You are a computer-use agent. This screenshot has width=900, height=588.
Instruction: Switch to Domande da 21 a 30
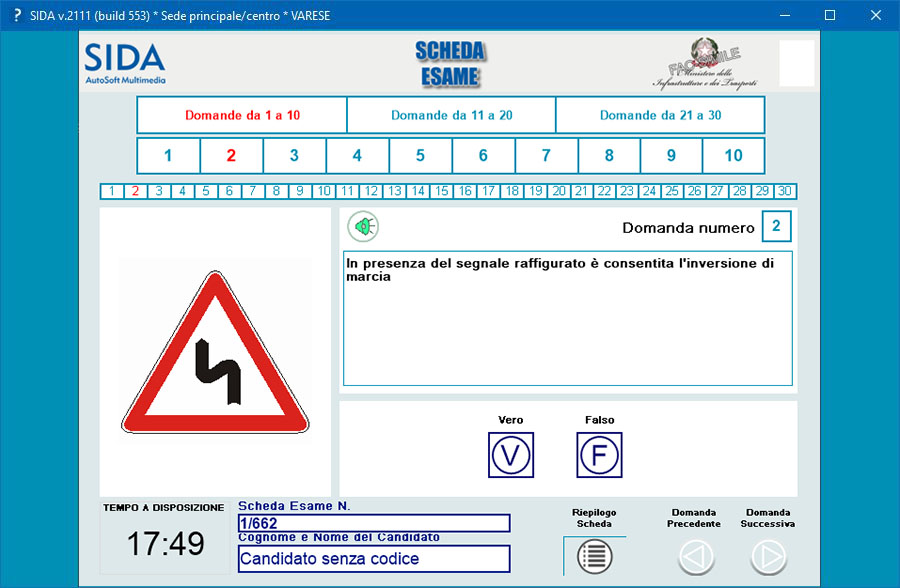pos(660,115)
